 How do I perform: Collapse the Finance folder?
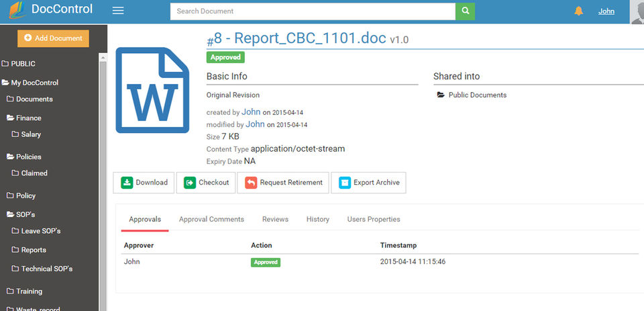click(29, 118)
